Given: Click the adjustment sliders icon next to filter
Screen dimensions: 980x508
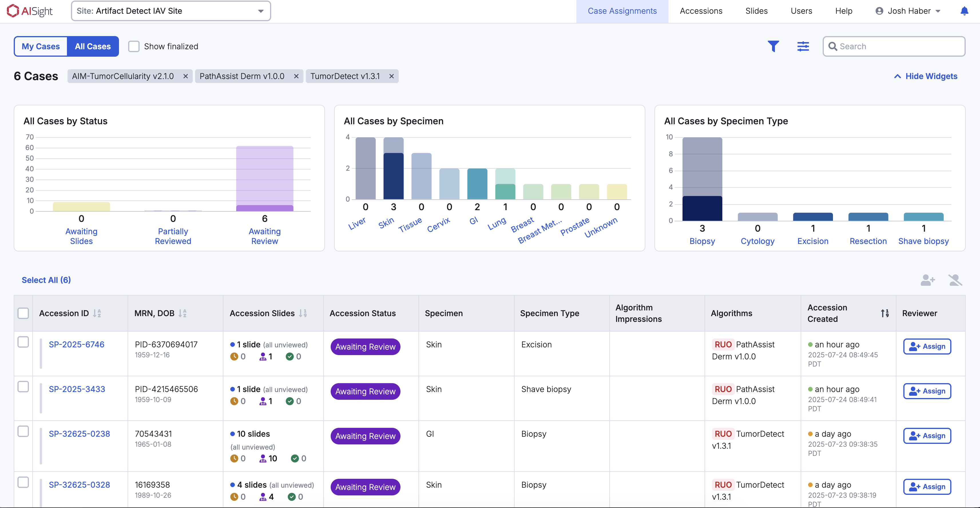Looking at the screenshot, I should pos(803,46).
